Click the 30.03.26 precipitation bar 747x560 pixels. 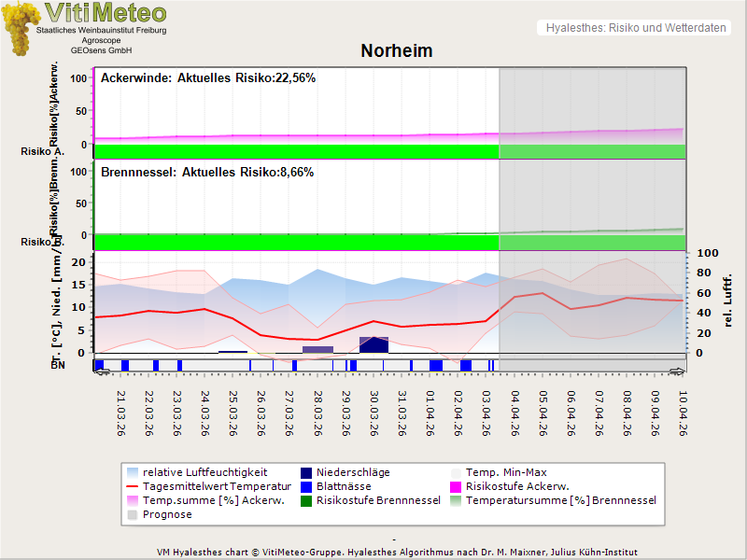pos(373,344)
